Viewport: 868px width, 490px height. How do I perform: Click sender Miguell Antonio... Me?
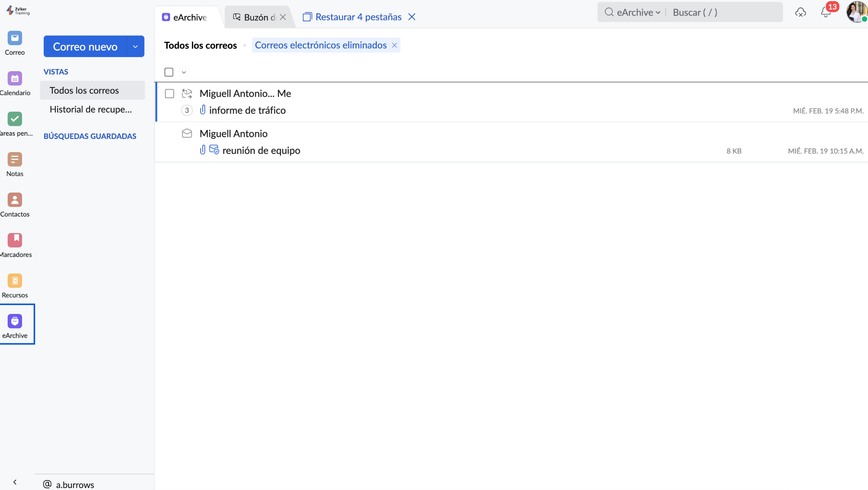click(x=245, y=94)
